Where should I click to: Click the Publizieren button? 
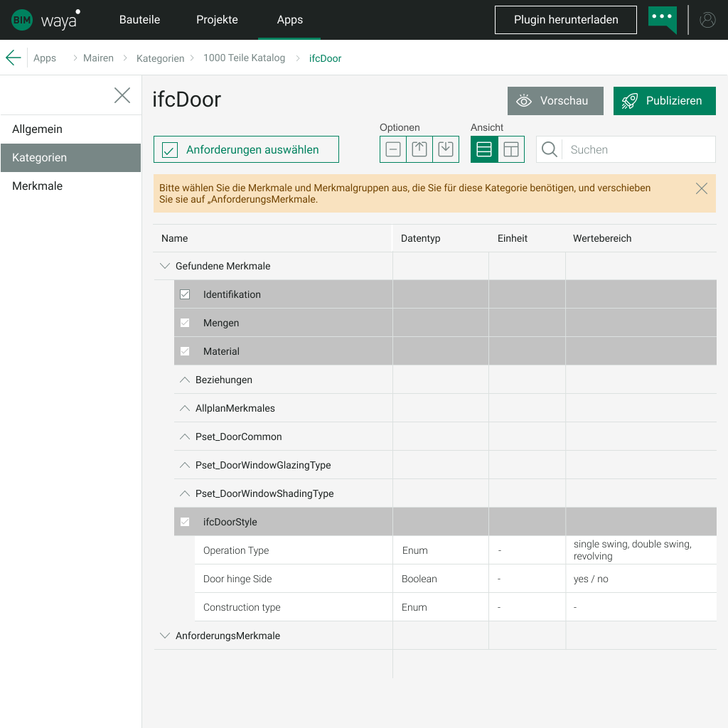[x=664, y=101]
